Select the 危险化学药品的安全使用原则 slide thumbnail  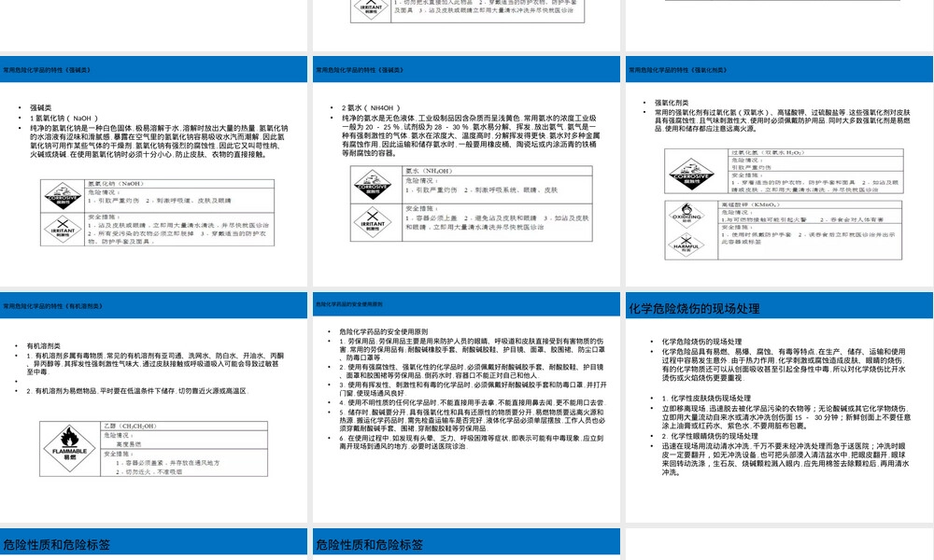(x=466, y=407)
